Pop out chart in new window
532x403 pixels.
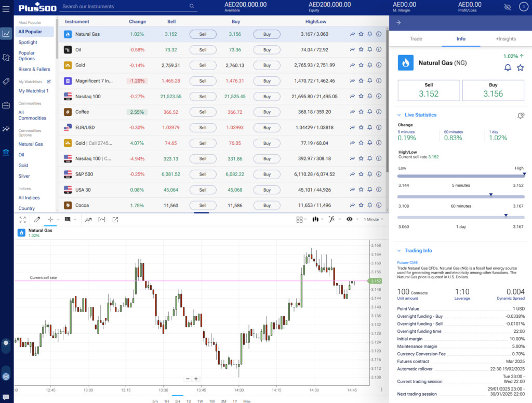[115, 220]
